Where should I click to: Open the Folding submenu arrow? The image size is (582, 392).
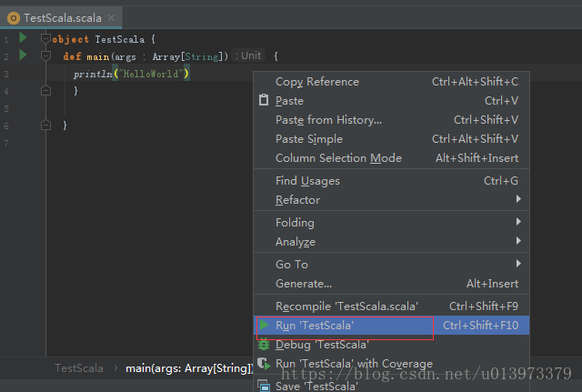coord(518,223)
